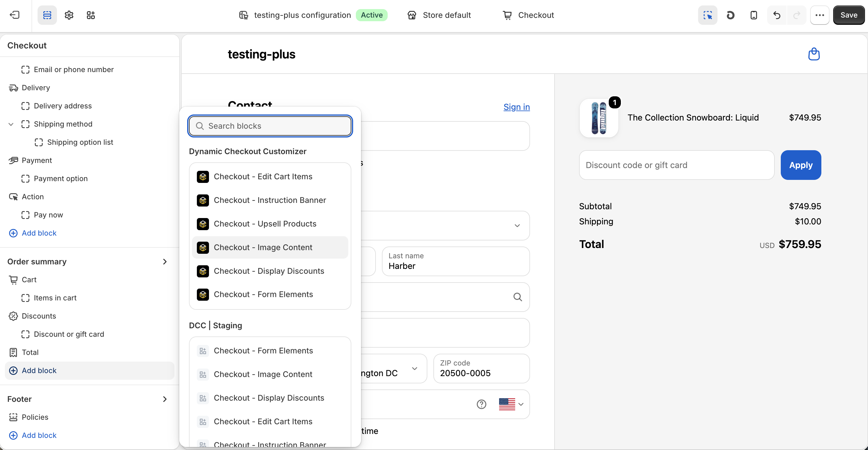Select Staging Checkout - Form Elements block
The height and width of the screenshot is (450, 868).
pos(270,351)
